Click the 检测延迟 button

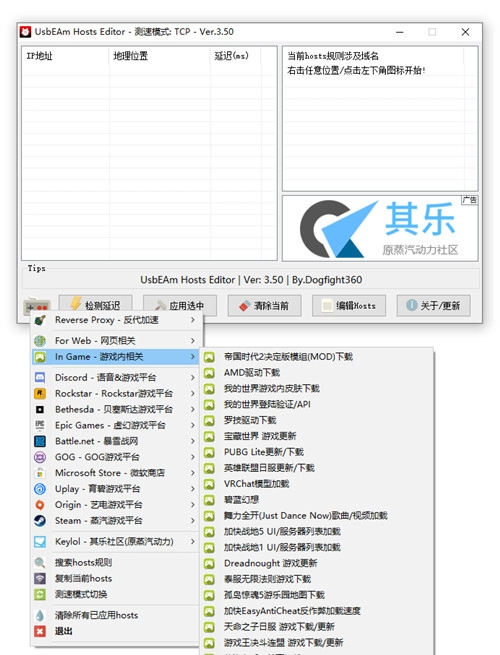tap(96, 306)
